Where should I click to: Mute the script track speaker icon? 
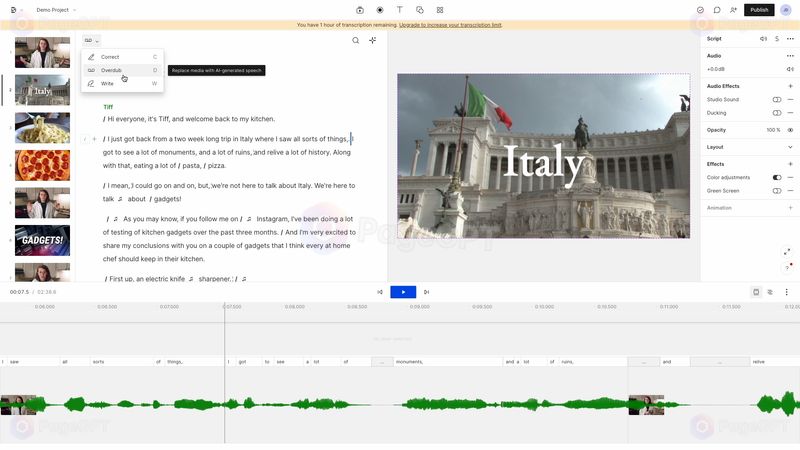[763, 39]
